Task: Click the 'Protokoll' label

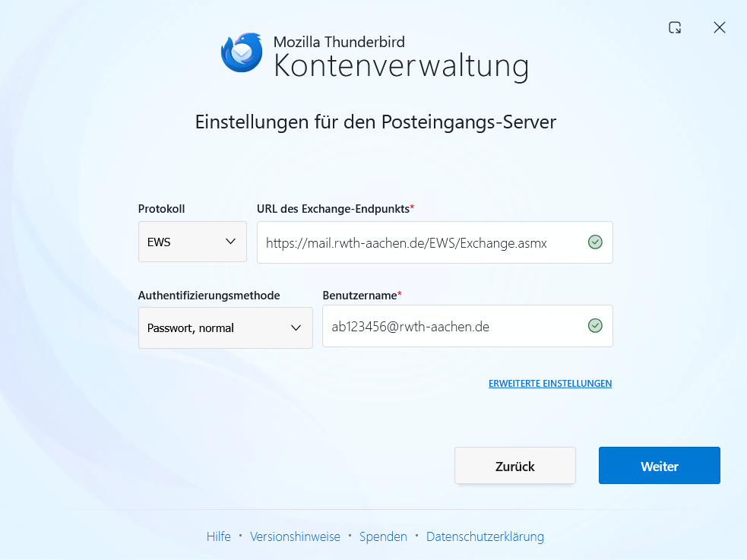Action: point(162,208)
